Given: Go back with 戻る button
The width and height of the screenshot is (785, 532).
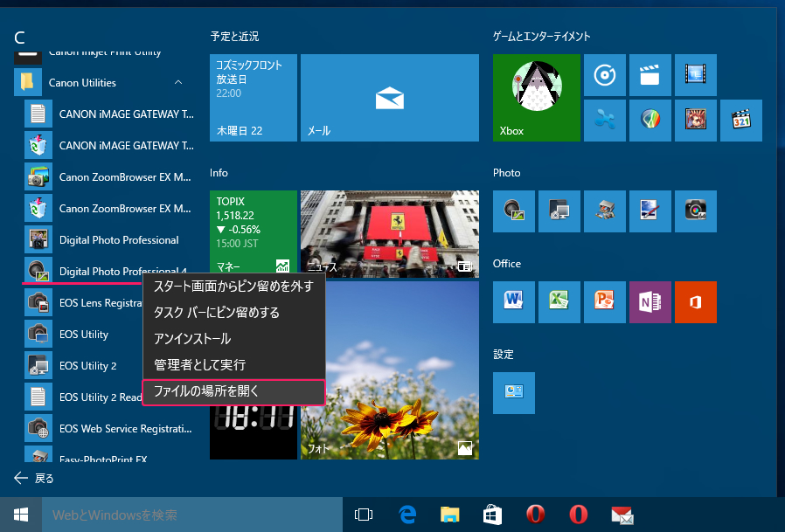Looking at the screenshot, I should (x=33, y=479).
